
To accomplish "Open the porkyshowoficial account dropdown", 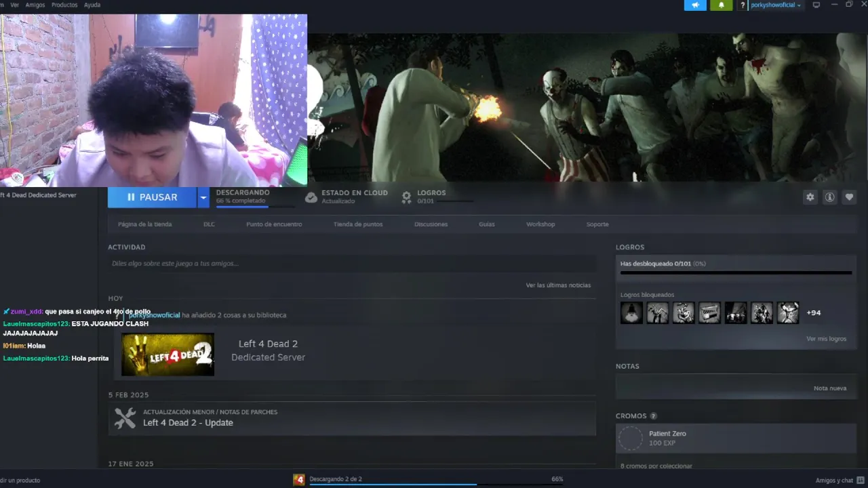I will 776,5.
